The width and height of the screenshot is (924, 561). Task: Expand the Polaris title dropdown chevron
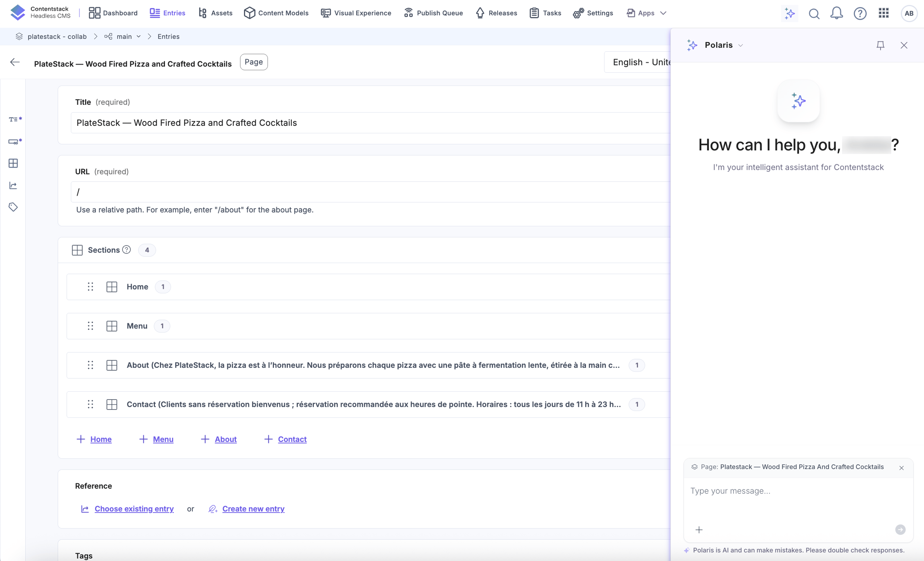point(741,46)
